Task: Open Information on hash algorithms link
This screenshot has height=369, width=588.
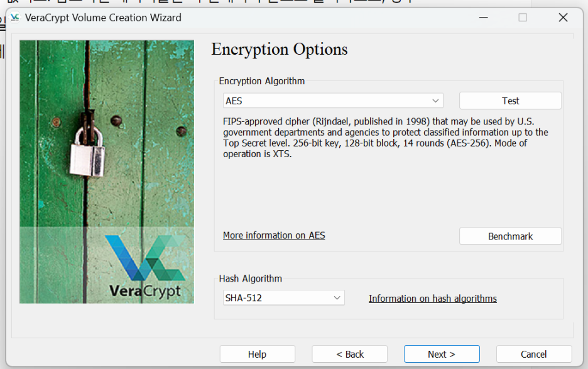Action: click(x=432, y=299)
